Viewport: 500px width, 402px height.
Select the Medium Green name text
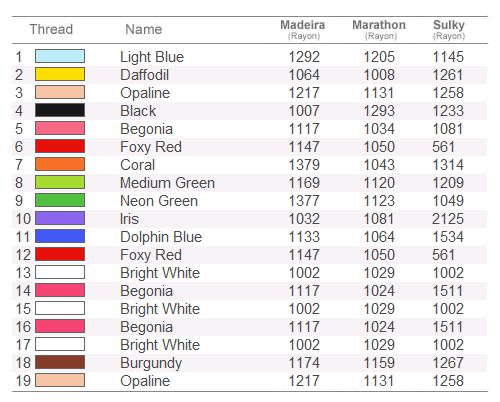pos(167,183)
